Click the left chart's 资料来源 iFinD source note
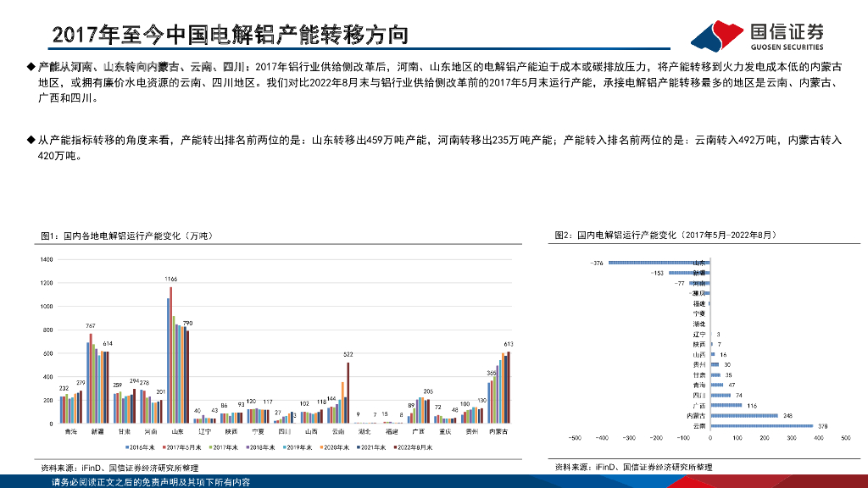The height and width of the screenshot is (488, 868). pyautogui.click(x=120, y=468)
